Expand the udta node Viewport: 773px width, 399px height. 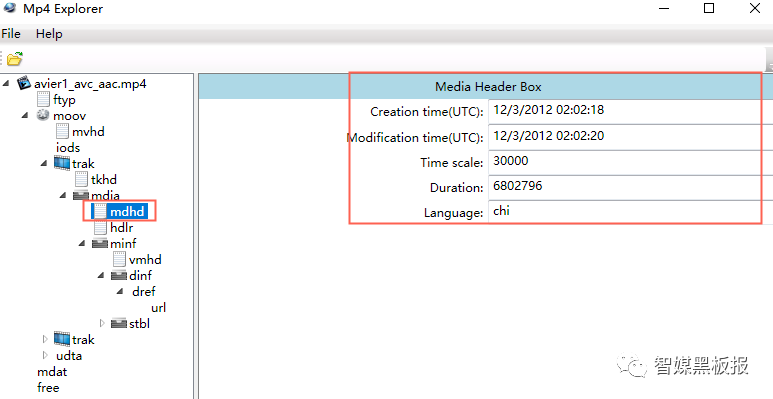45,355
